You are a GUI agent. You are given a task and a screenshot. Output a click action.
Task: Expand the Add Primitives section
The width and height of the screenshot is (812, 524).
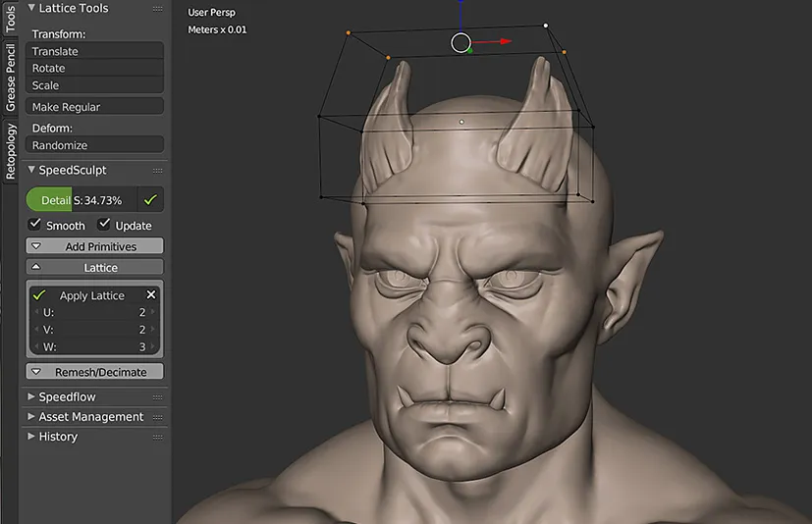[95, 246]
